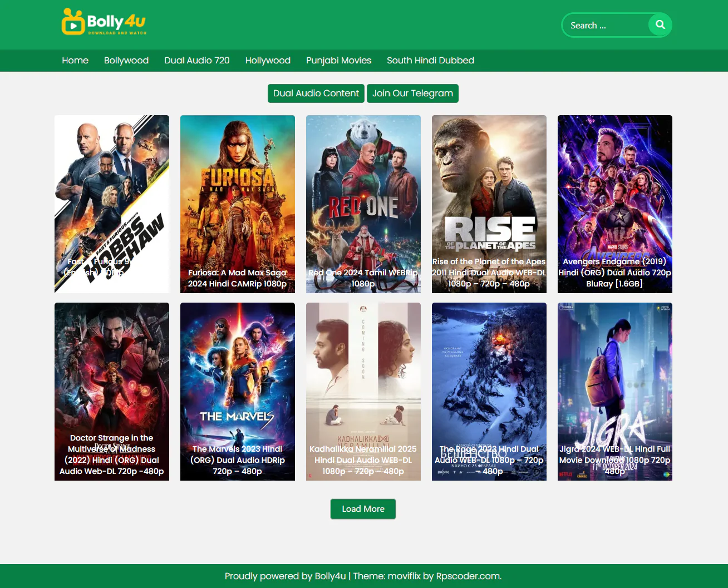Viewport: 728px width, 588px height.
Task: Open the Jigra 2024 movie poster
Action: 614,391
